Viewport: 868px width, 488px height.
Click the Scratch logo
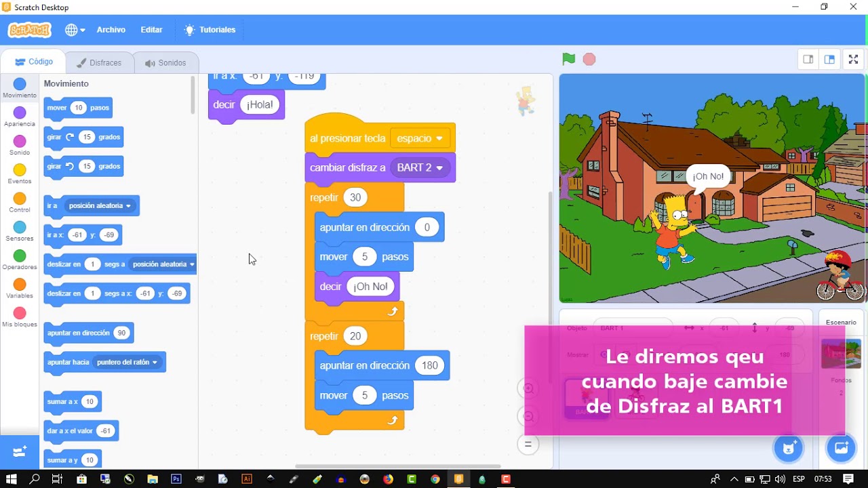29,30
